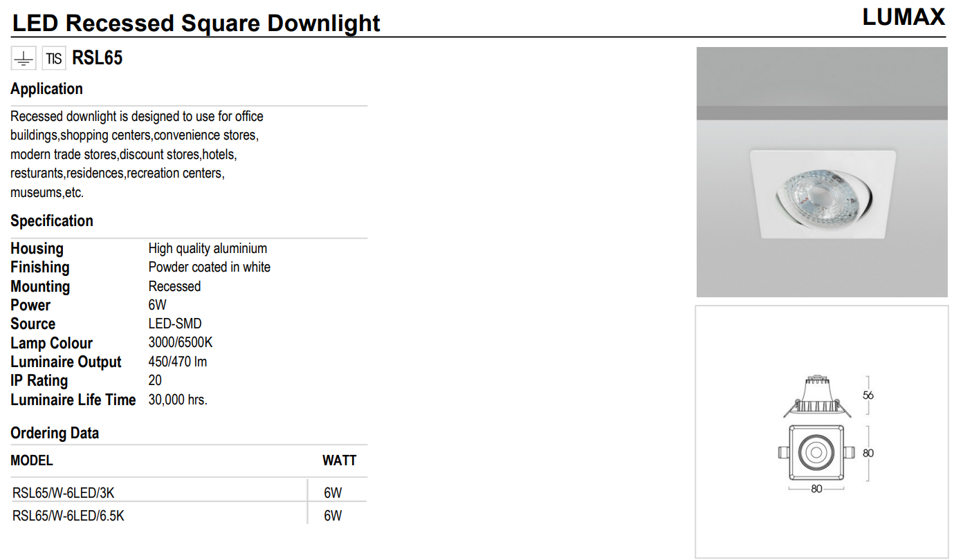Image resolution: width=954 pixels, height=560 pixels.
Task: Select the top-view square downlight drawing
Action: [x=816, y=453]
